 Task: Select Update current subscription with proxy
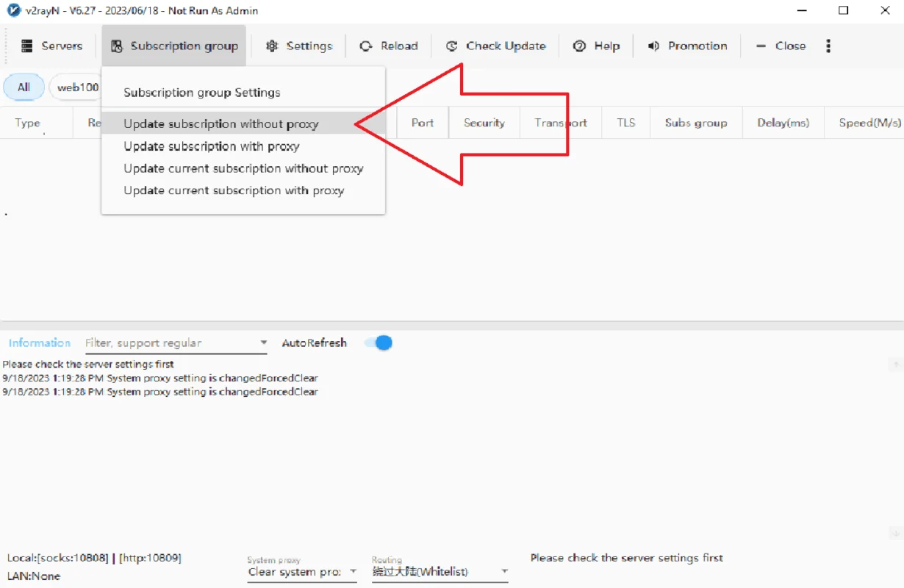tap(234, 190)
